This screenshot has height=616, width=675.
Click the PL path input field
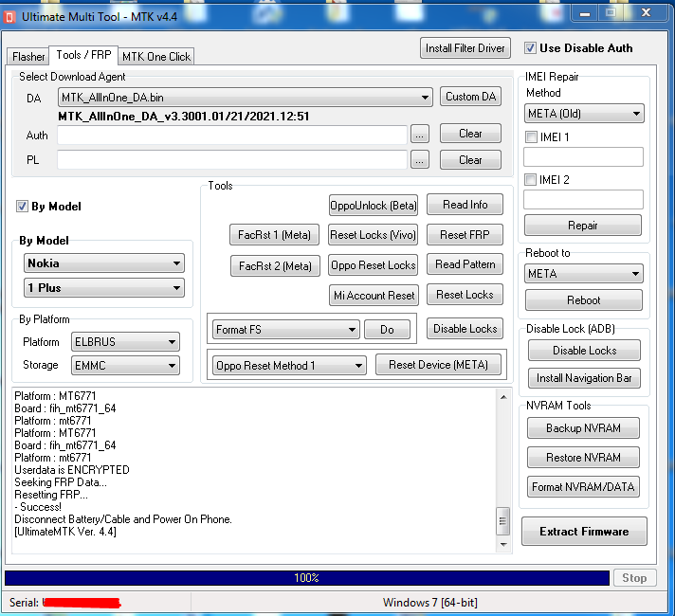(x=232, y=160)
